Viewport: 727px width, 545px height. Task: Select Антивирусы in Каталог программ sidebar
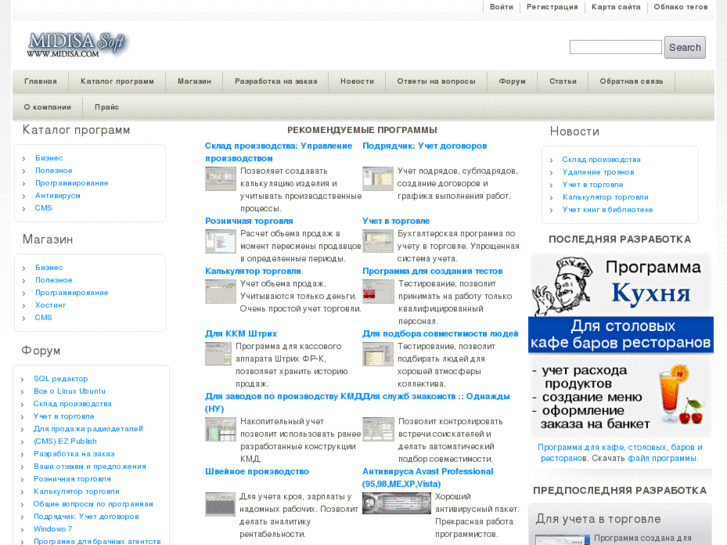click(57, 196)
